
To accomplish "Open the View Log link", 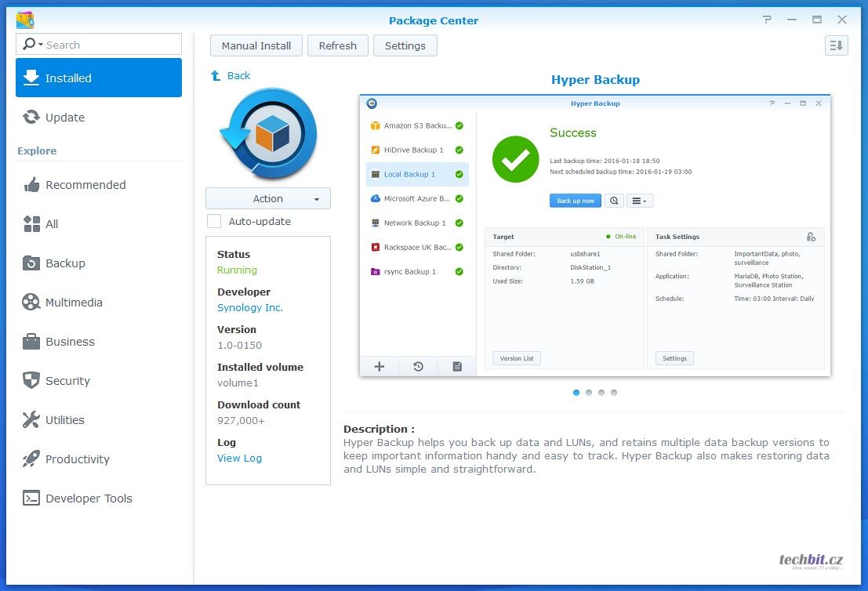I will point(239,459).
